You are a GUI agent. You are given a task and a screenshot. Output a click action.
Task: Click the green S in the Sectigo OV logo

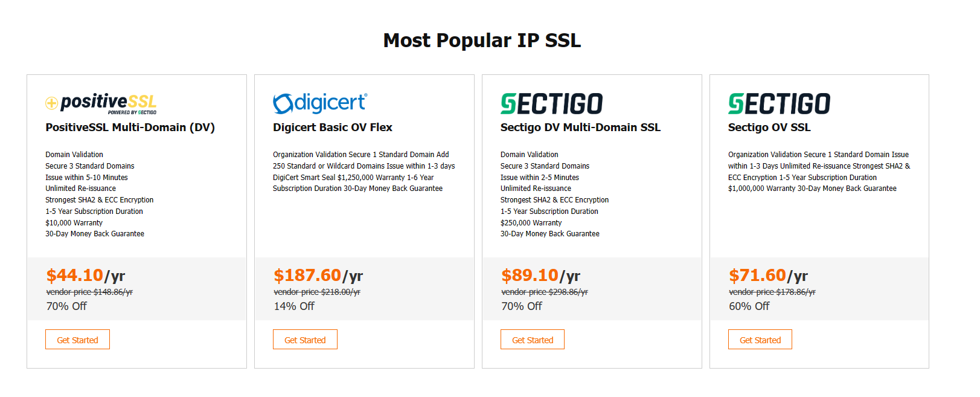point(734,103)
